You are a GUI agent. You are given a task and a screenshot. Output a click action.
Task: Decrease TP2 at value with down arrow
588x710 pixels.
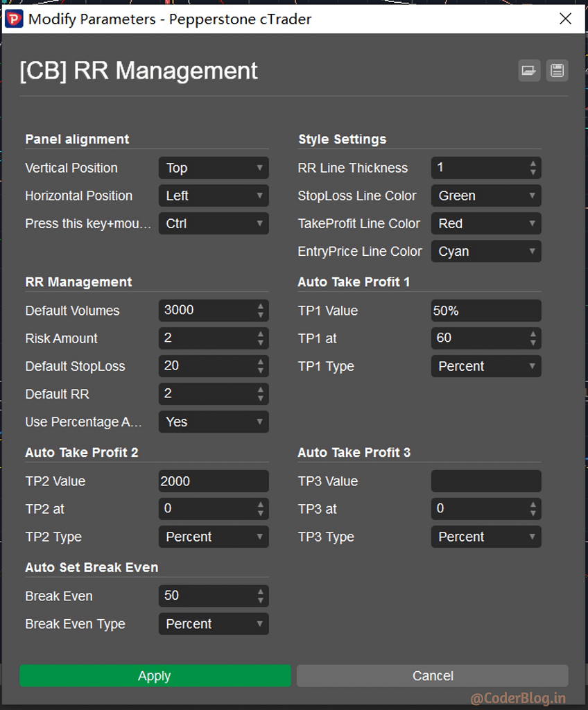[x=261, y=513]
